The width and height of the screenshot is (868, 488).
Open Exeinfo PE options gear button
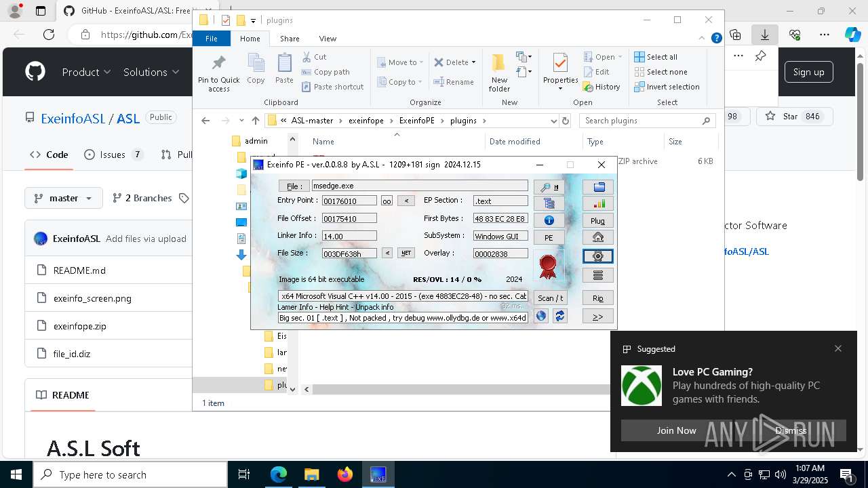coord(598,256)
